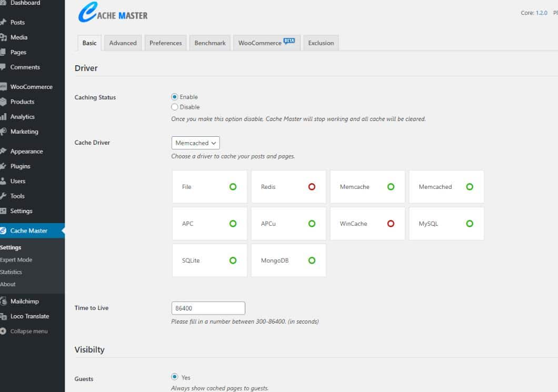Click the MySQL driver green status circle
558x392 pixels.
tap(470, 224)
